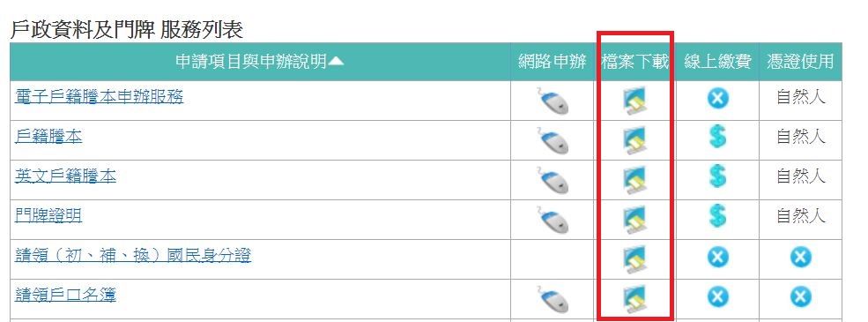The image size is (868, 322).
Task: Click the file download icon for 英文戶籍謄本
Action: (635, 180)
